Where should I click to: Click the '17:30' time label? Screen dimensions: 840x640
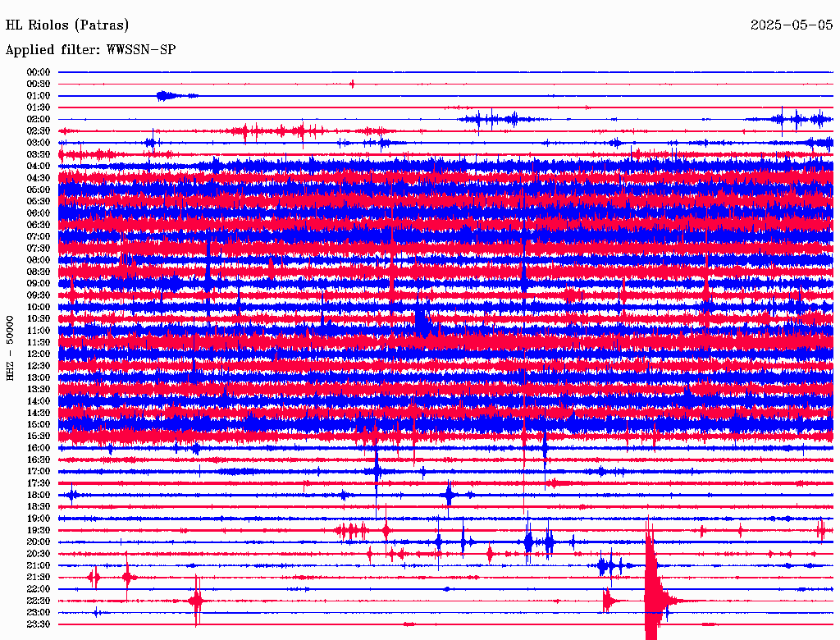pos(39,483)
